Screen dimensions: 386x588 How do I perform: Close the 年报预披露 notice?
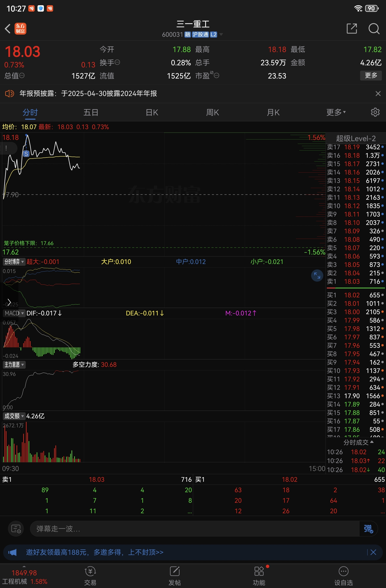pyautogui.click(x=378, y=94)
